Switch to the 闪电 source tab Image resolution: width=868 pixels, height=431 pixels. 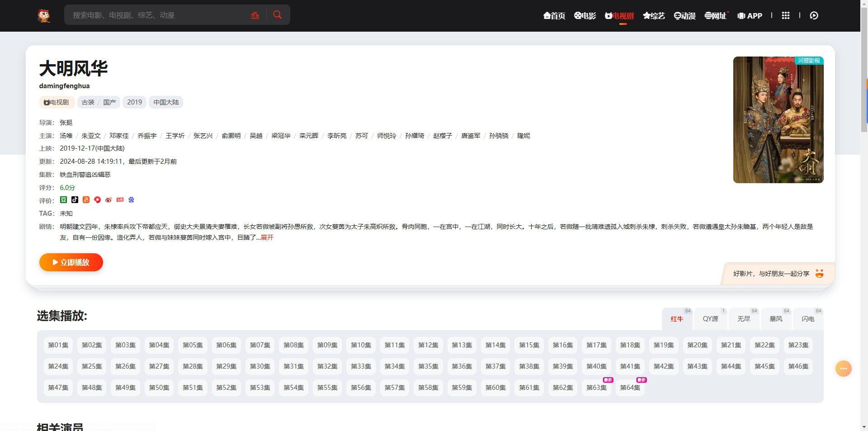[x=808, y=319]
